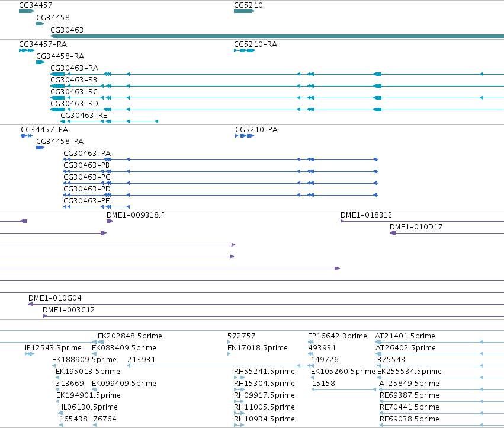Select the 165438 feature label

[x=73, y=419]
